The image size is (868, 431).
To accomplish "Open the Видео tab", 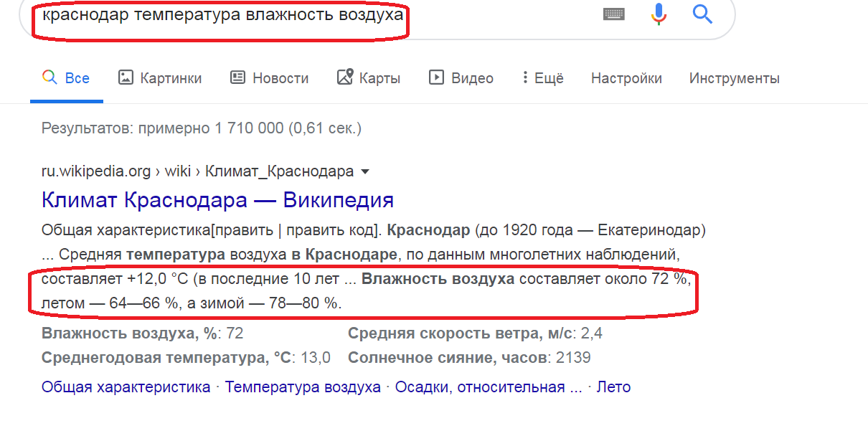I will (x=461, y=78).
